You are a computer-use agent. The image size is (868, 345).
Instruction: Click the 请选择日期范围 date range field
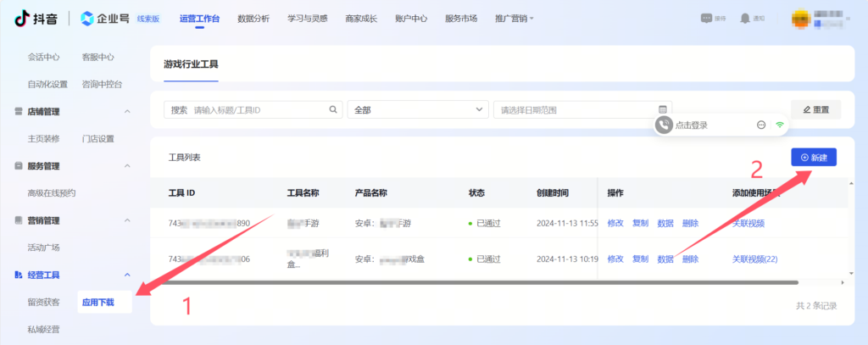pyautogui.click(x=583, y=109)
